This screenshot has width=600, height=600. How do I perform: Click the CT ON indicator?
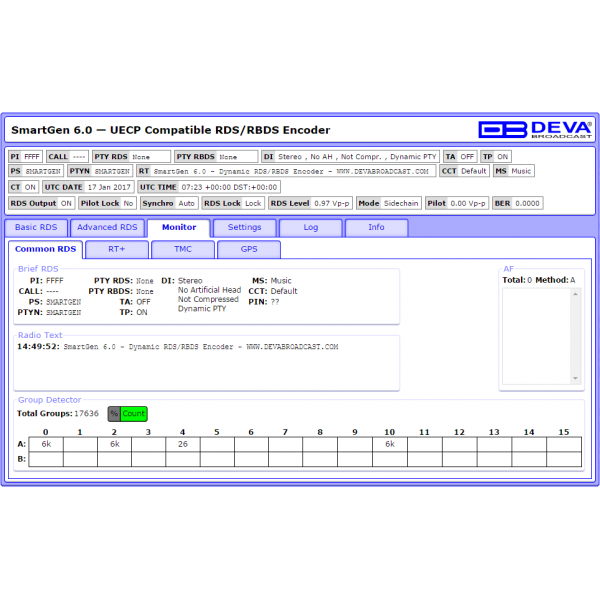[23, 187]
